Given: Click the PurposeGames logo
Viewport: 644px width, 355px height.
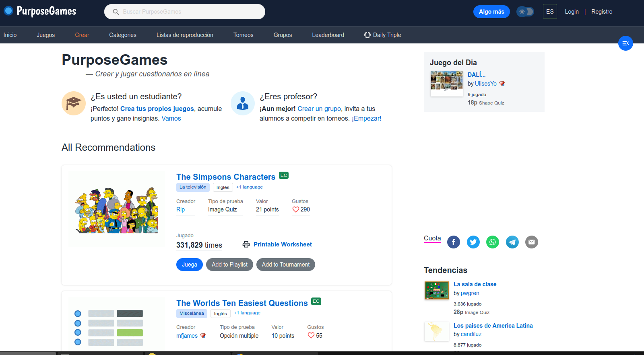Looking at the screenshot, I should (x=40, y=11).
